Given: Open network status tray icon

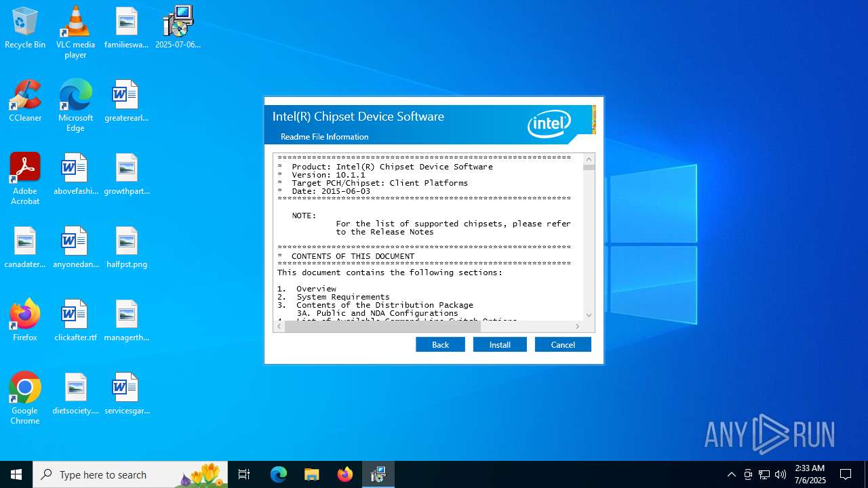Looking at the screenshot, I should [x=764, y=474].
